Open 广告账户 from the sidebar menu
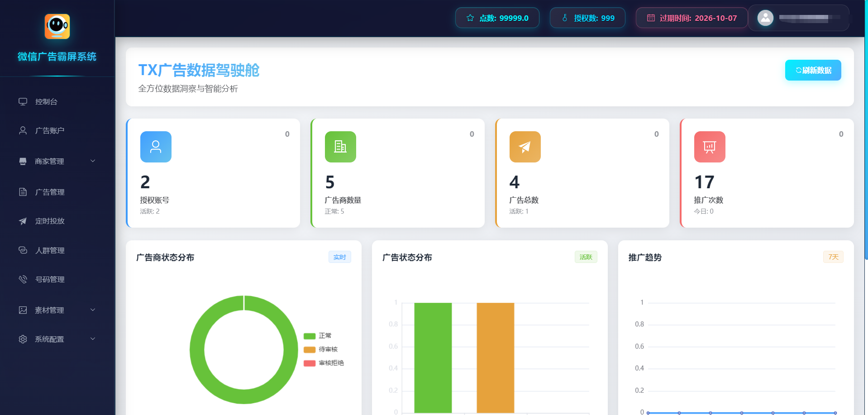Viewport: 868px width, 415px height. pyautogui.click(x=50, y=131)
